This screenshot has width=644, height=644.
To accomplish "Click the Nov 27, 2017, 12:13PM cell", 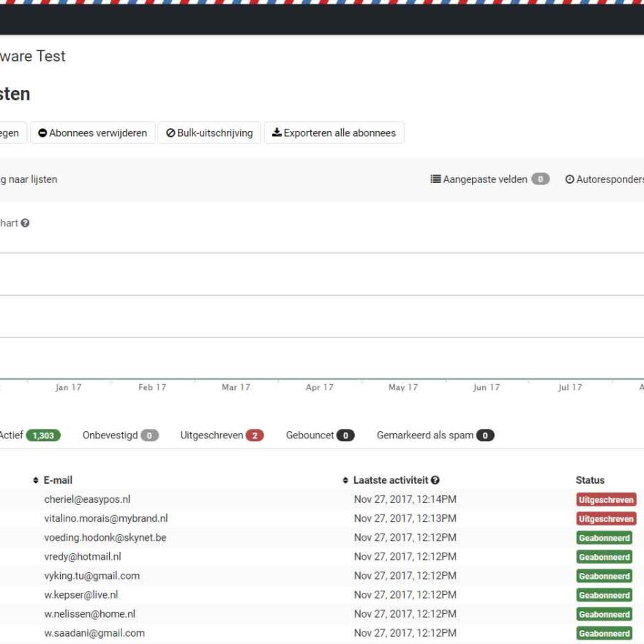I will point(405,518).
